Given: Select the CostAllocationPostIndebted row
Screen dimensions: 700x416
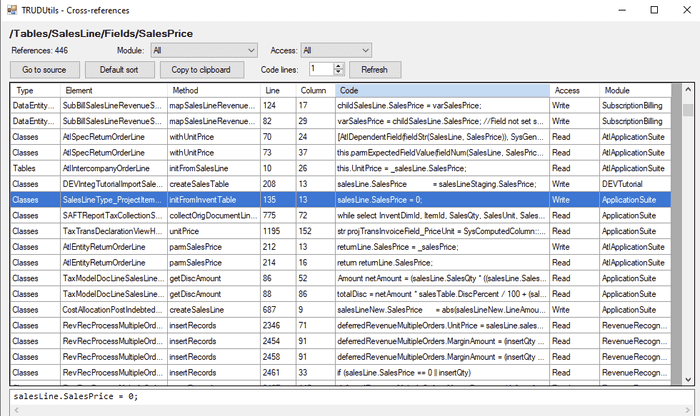Looking at the screenshot, I should tap(111, 311).
